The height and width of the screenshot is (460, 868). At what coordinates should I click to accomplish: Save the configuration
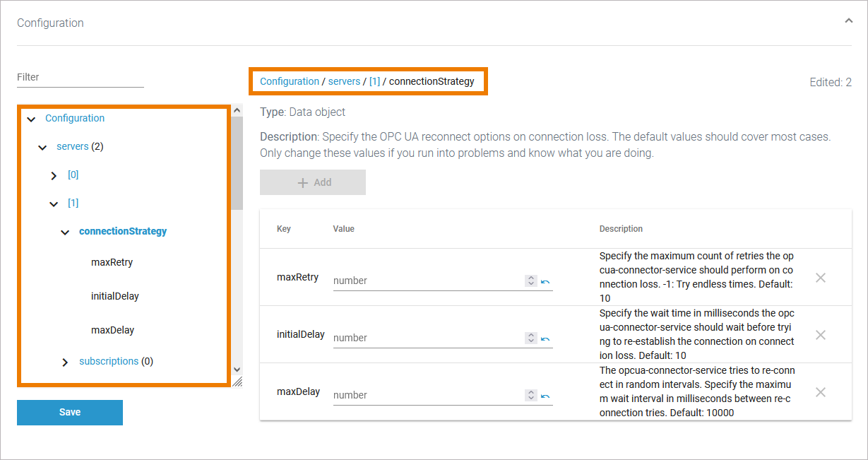pyautogui.click(x=70, y=412)
